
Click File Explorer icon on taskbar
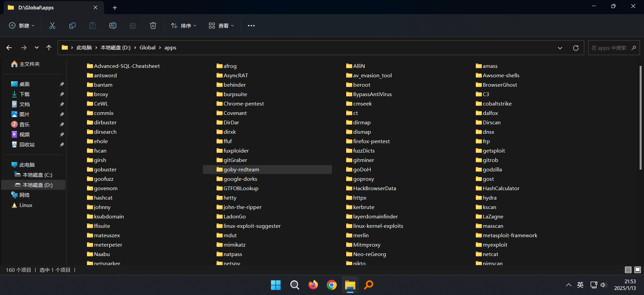pyautogui.click(x=350, y=285)
